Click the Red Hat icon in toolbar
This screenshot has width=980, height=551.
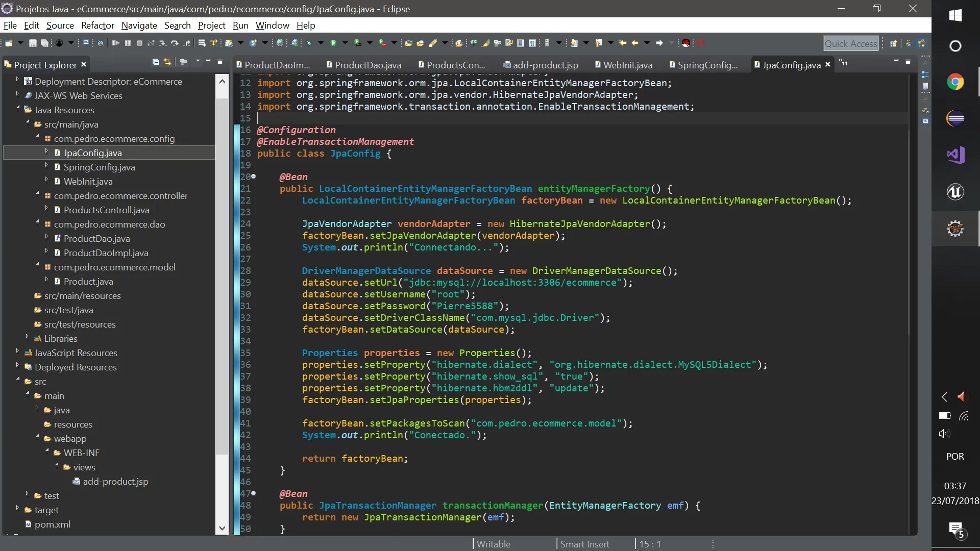686,43
